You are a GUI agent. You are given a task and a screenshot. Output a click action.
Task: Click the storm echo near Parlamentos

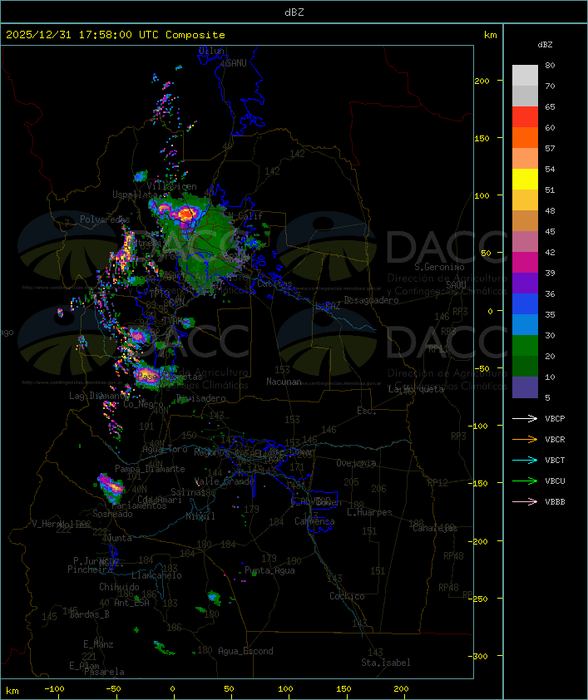coord(111,487)
